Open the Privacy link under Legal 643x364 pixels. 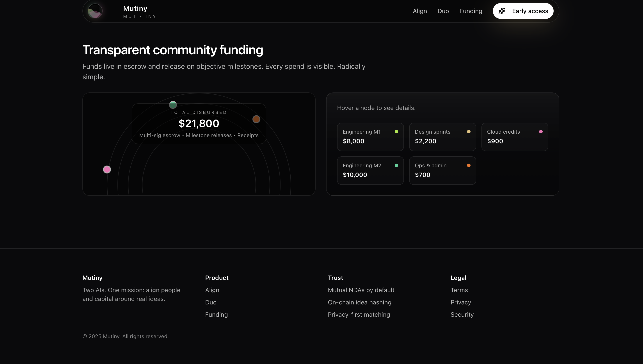pyautogui.click(x=461, y=302)
